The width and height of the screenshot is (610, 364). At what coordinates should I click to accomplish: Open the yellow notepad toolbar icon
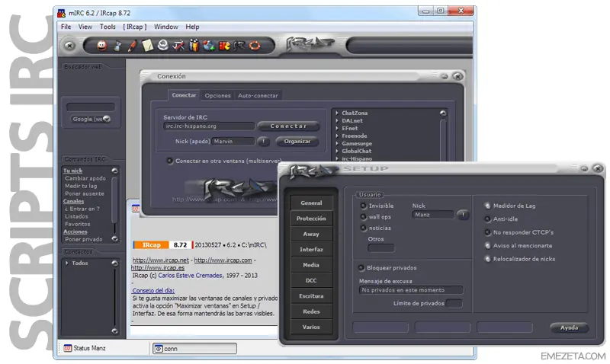tap(147, 46)
